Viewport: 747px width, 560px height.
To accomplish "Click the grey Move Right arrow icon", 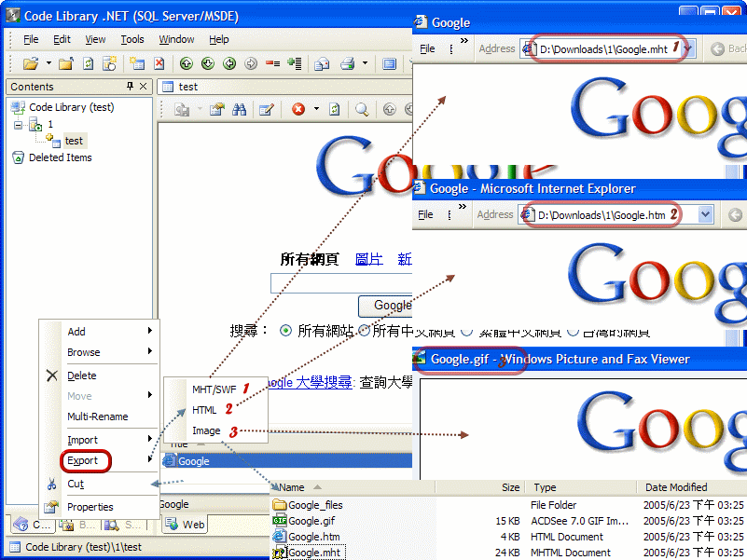I will pyautogui.click(x=251, y=62).
